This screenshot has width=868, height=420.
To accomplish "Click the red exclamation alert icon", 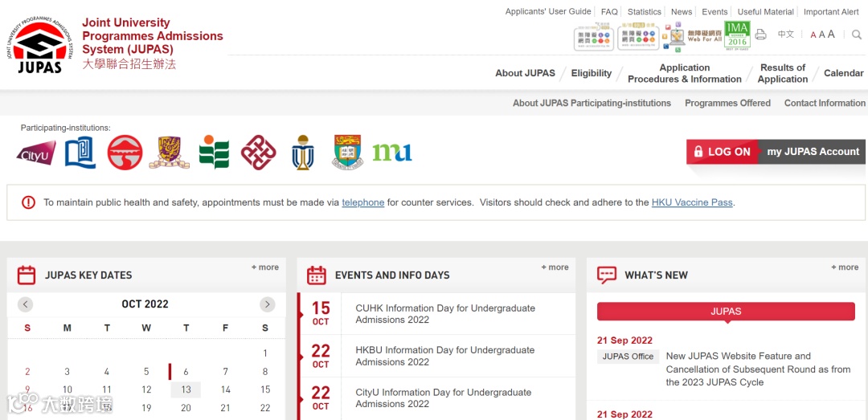I will [x=28, y=202].
